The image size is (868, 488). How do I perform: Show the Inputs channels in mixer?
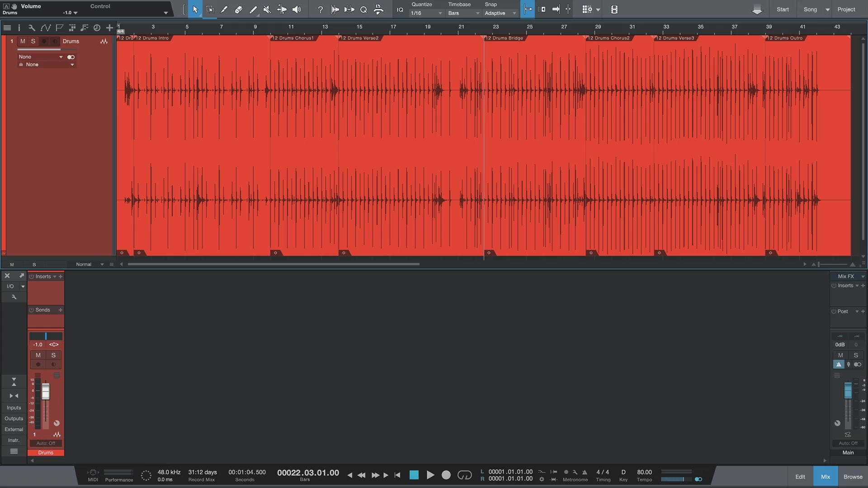click(14, 408)
